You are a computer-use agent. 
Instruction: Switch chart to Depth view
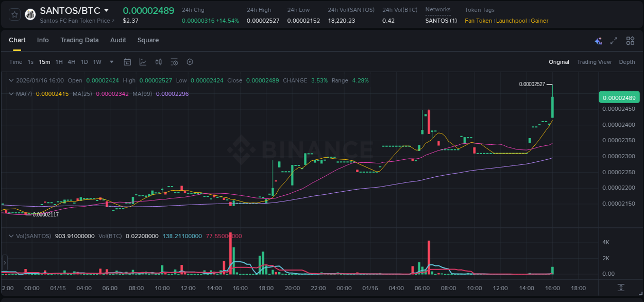point(626,62)
